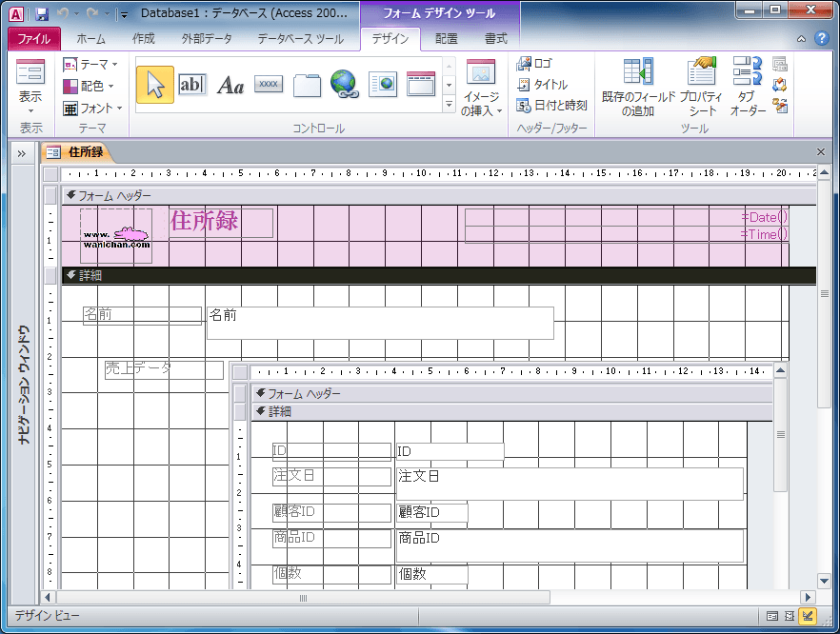
Task: Choose the Aa label control
Action: click(x=230, y=85)
